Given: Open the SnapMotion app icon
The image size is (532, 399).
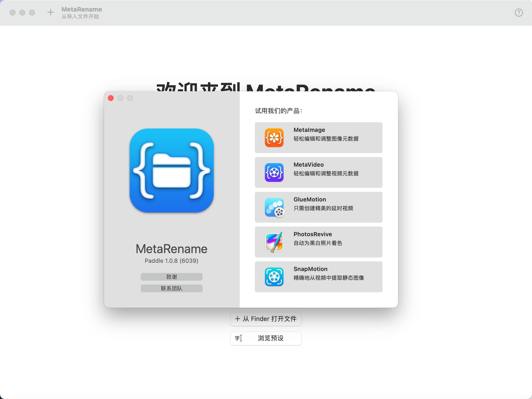Looking at the screenshot, I should [x=274, y=277].
